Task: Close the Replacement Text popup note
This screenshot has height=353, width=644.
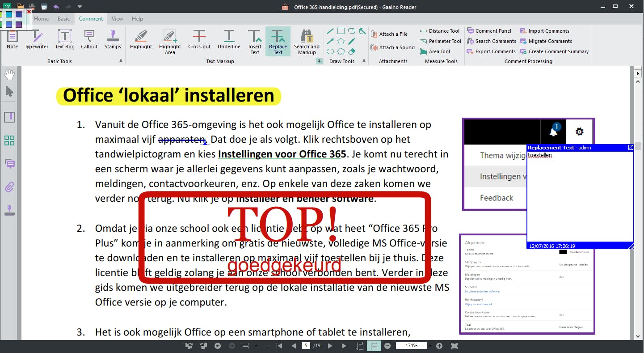Action: point(631,148)
